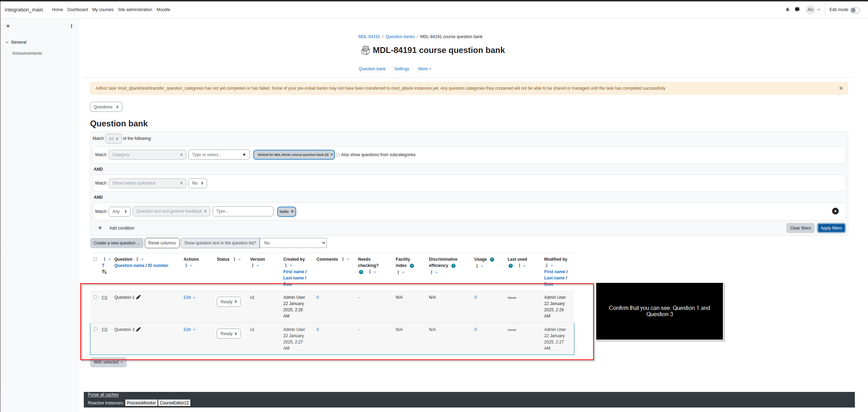Open the user AU account menu
868x412 pixels.
coord(813,10)
